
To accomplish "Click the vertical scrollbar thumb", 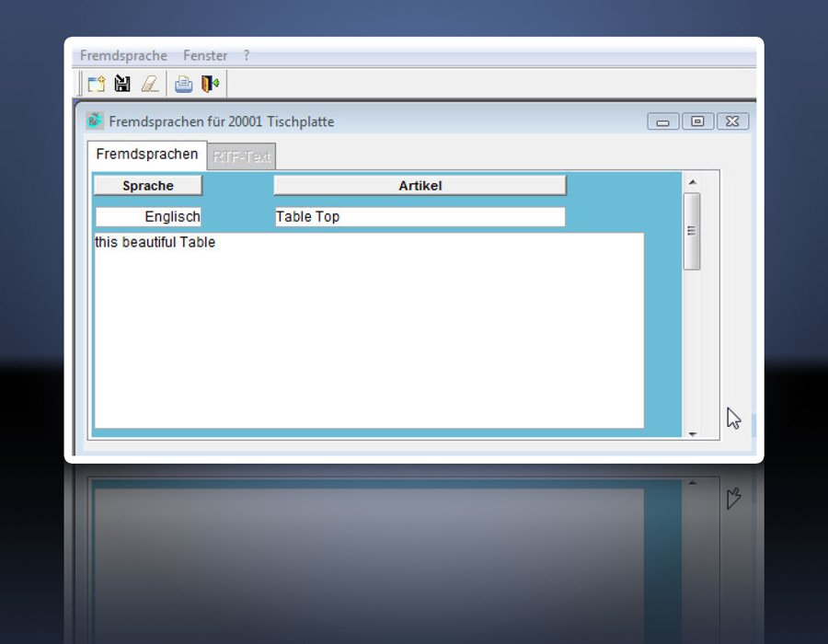I will tap(692, 231).
